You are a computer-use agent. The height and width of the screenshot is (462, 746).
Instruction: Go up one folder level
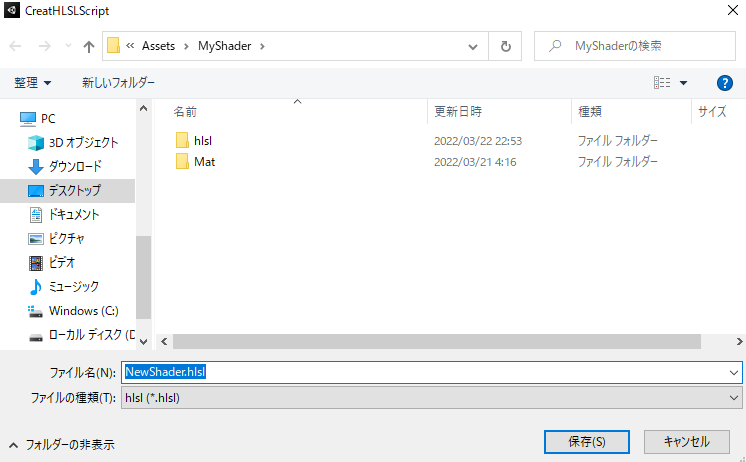pos(88,46)
